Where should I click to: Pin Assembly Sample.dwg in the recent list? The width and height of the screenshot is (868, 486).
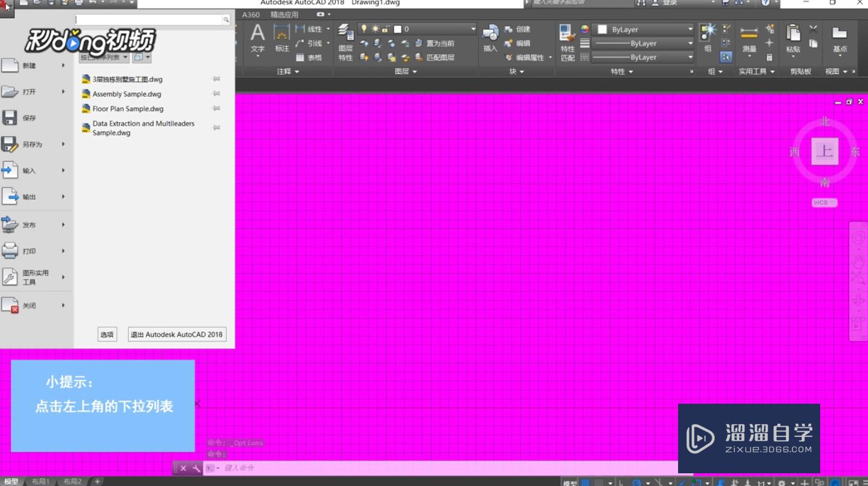216,94
